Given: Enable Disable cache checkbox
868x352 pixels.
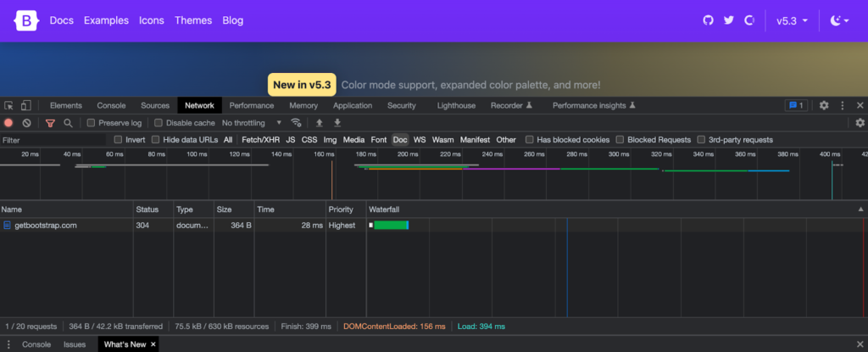Looking at the screenshot, I should (x=159, y=123).
